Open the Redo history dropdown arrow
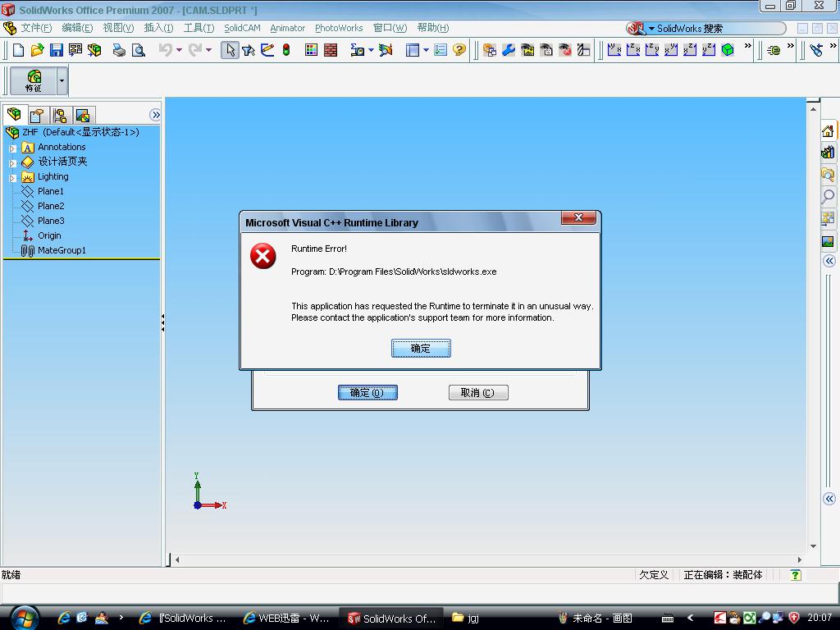Screen dimensions: 840x630 (x=208, y=50)
